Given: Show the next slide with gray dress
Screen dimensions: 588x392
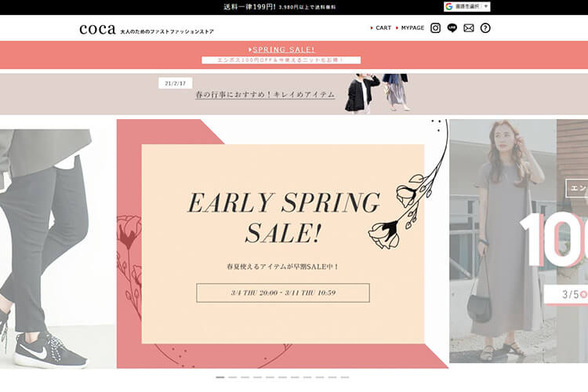Looking at the screenshot, I should 519,241.
